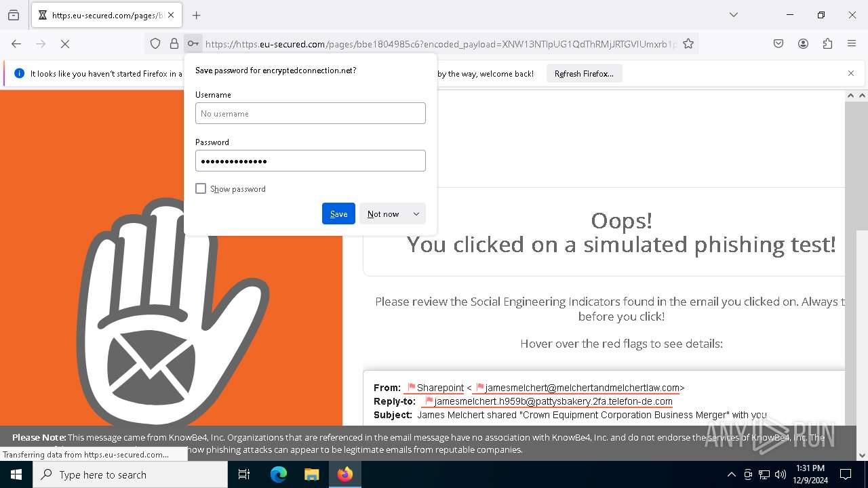Dismiss the Firefox notification bar

(x=851, y=73)
